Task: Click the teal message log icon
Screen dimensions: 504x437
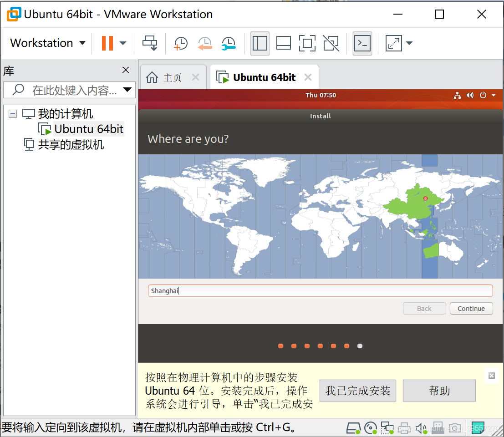Action: pyautogui.click(x=477, y=428)
